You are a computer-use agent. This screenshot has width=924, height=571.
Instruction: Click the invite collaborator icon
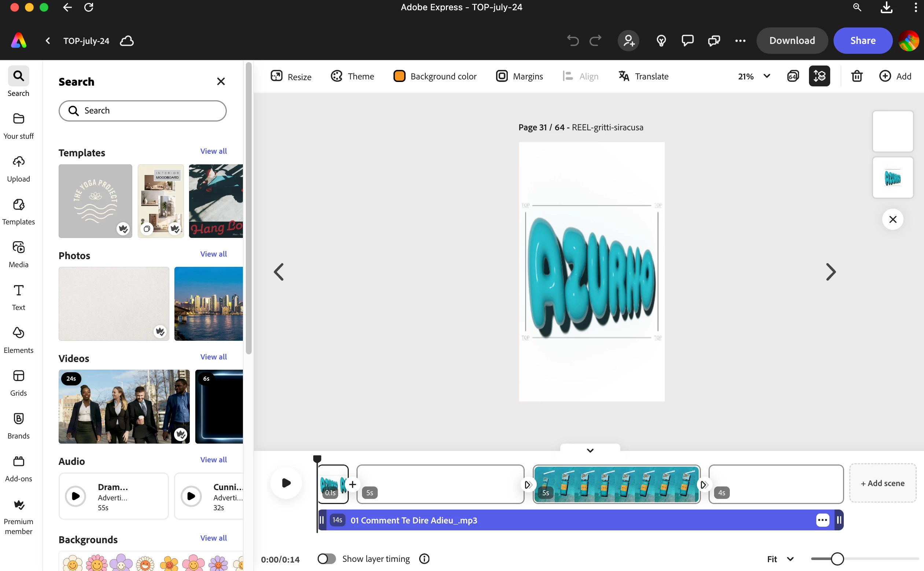click(x=628, y=40)
